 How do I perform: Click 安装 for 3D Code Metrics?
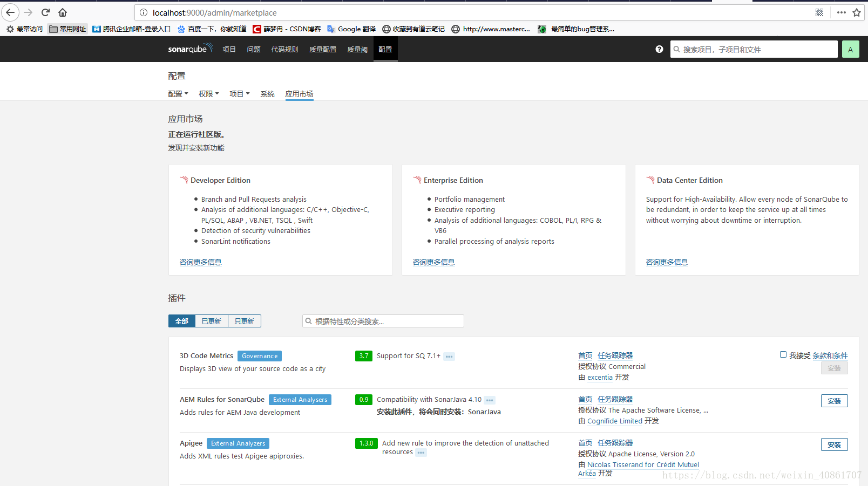pos(835,368)
